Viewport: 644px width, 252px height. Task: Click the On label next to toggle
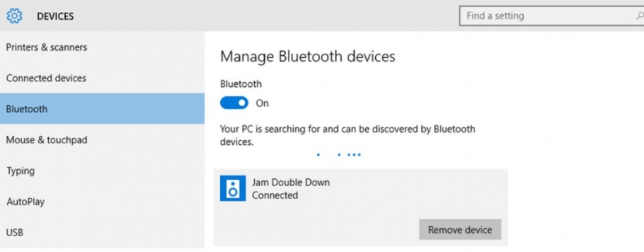262,103
